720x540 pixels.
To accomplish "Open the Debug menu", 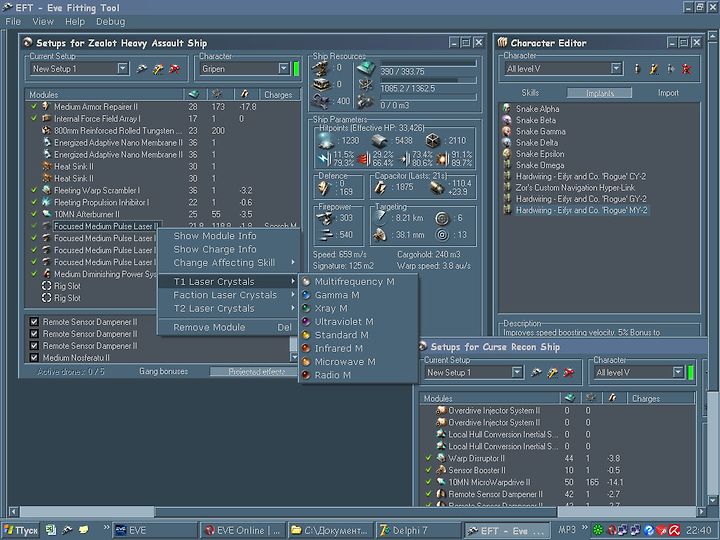I will pyautogui.click(x=110, y=22).
